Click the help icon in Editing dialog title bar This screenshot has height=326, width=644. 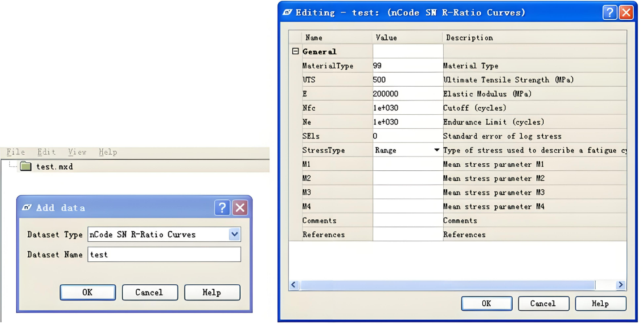pyautogui.click(x=609, y=13)
